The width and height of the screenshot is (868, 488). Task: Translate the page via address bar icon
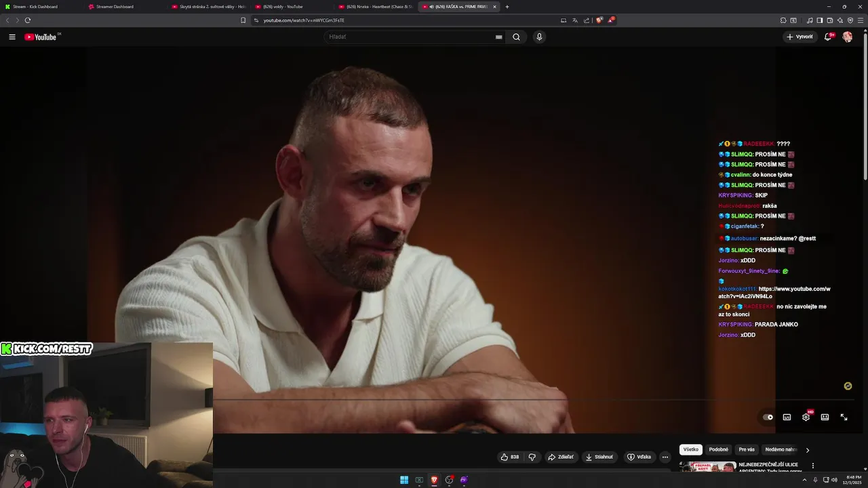575,20
